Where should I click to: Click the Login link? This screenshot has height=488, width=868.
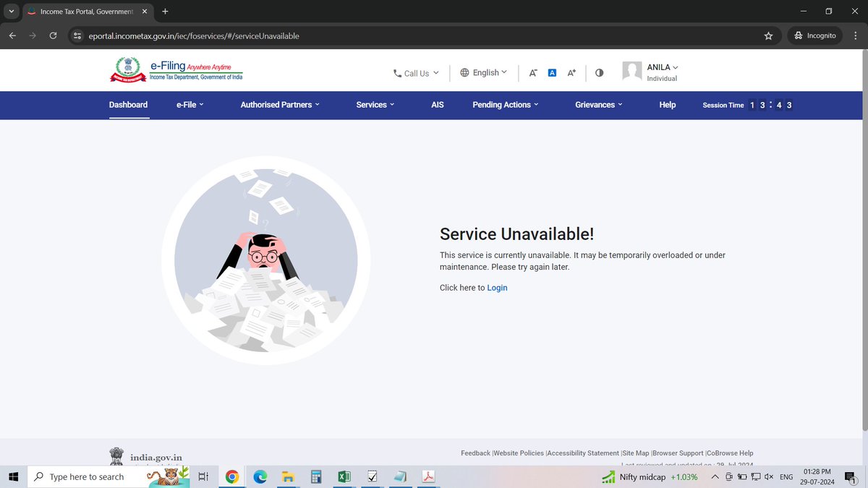click(x=497, y=287)
